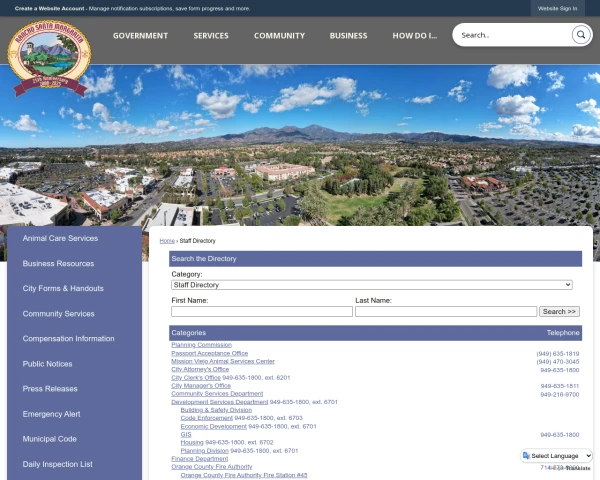Click the Website Sign In button
Screen dimensions: 600x480
(x=557, y=8)
